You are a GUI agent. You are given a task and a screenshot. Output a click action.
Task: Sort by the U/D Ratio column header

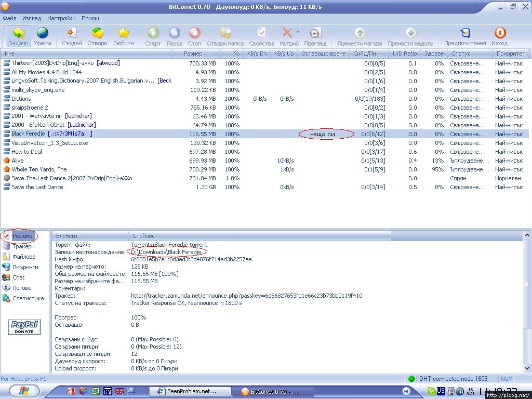(404, 54)
